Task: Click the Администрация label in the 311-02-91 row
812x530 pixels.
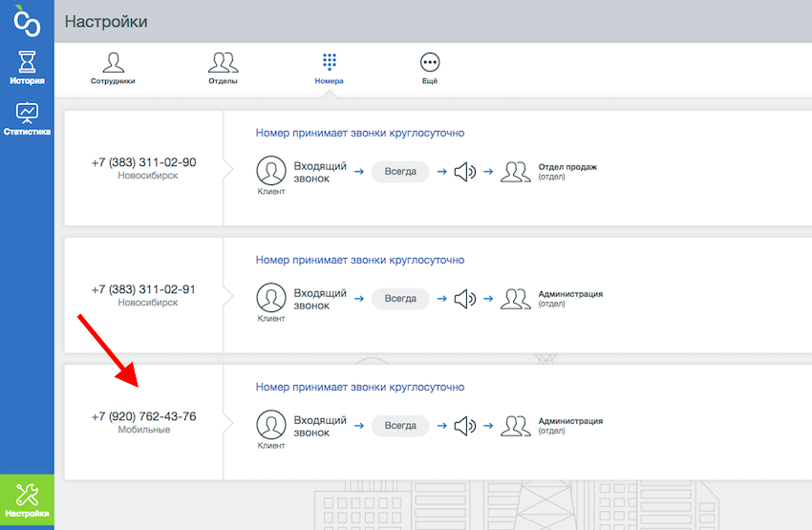Action: pos(570,294)
